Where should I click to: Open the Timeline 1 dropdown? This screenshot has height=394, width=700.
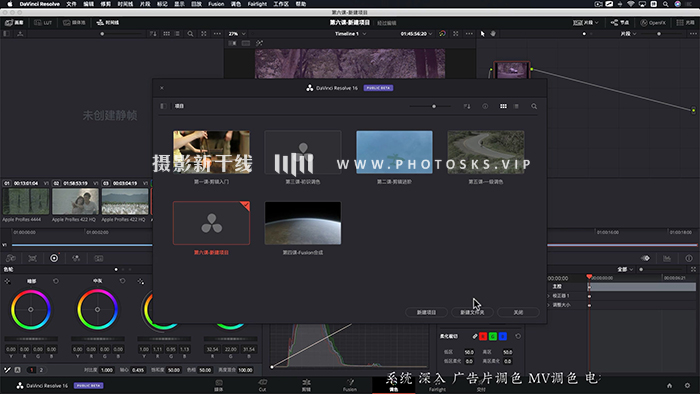pos(350,34)
